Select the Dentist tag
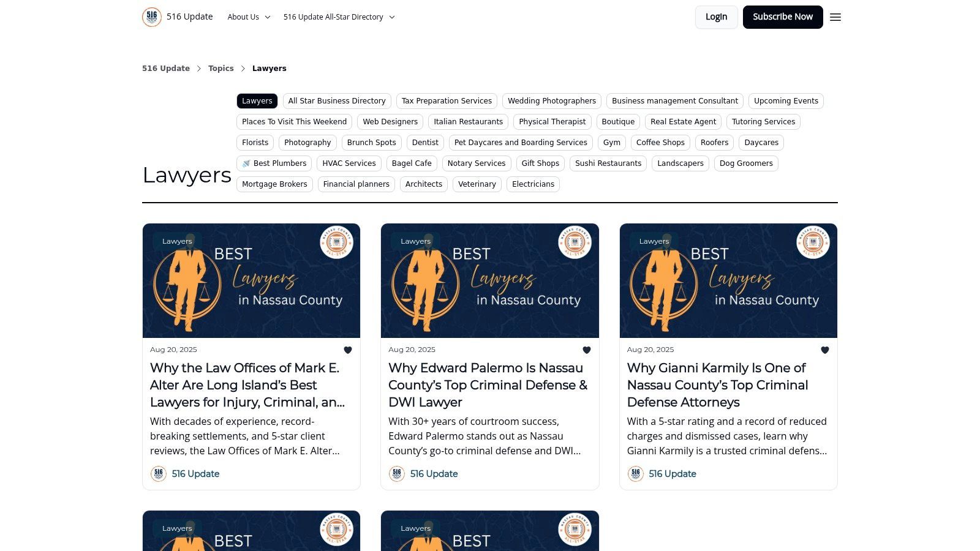Viewport: 980px width, 551px height. pyautogui.click(x=425, y=143)
